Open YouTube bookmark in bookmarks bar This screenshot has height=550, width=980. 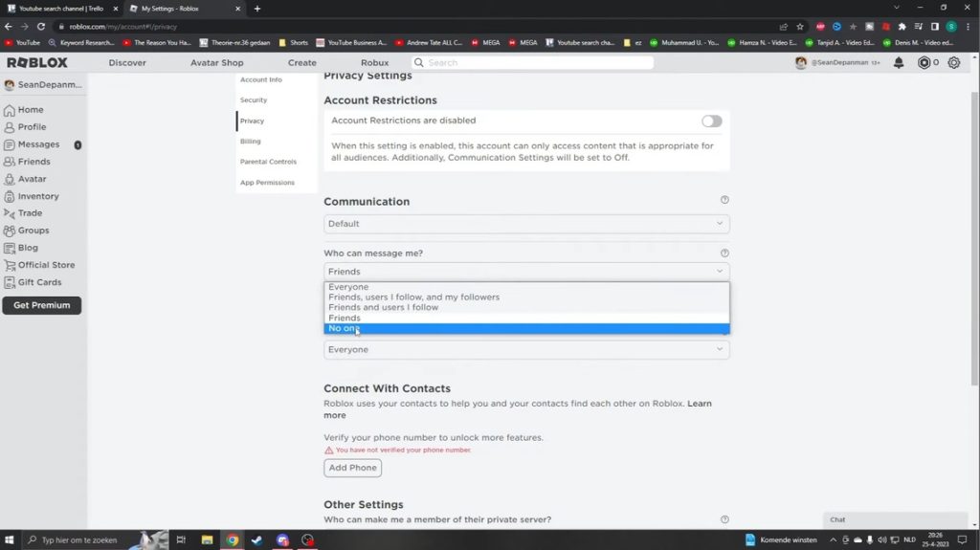click(23, 42)
